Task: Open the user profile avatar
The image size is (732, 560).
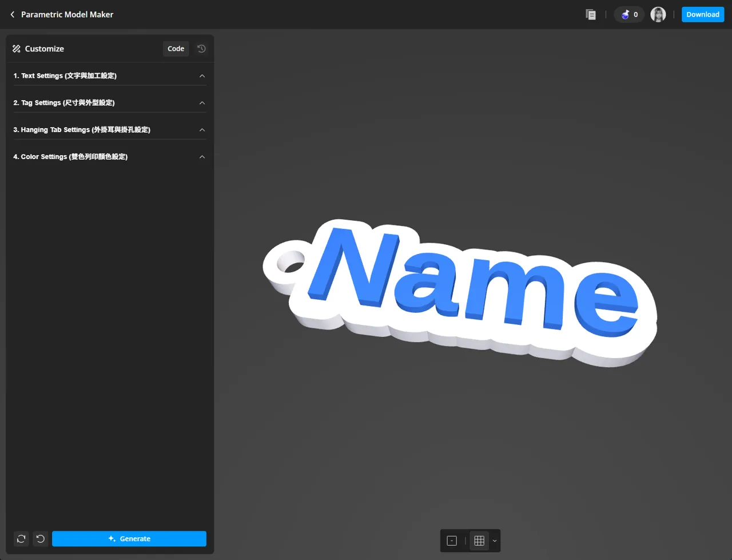Action: [x=658, y=14]
